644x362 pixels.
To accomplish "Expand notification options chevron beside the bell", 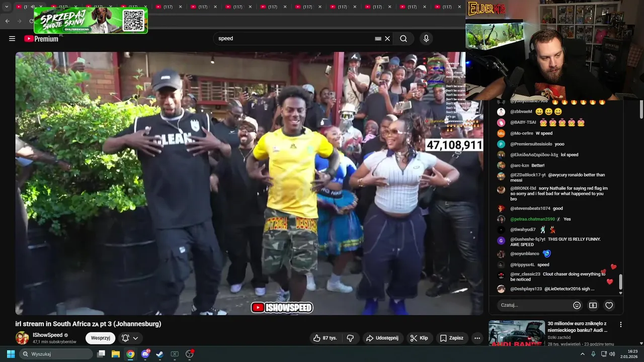I will (135, 338).
